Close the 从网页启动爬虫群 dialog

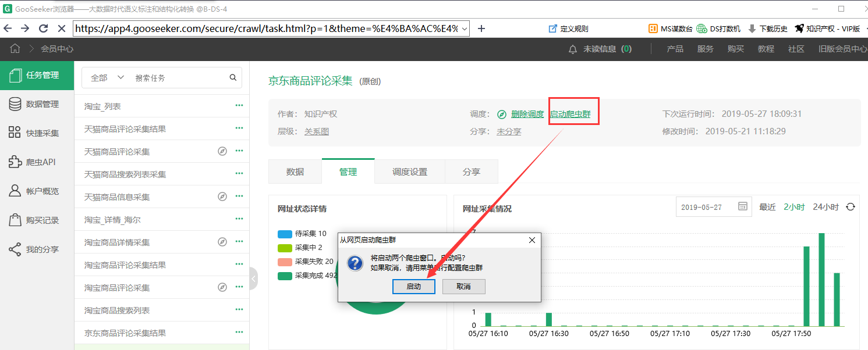[532, 240]
